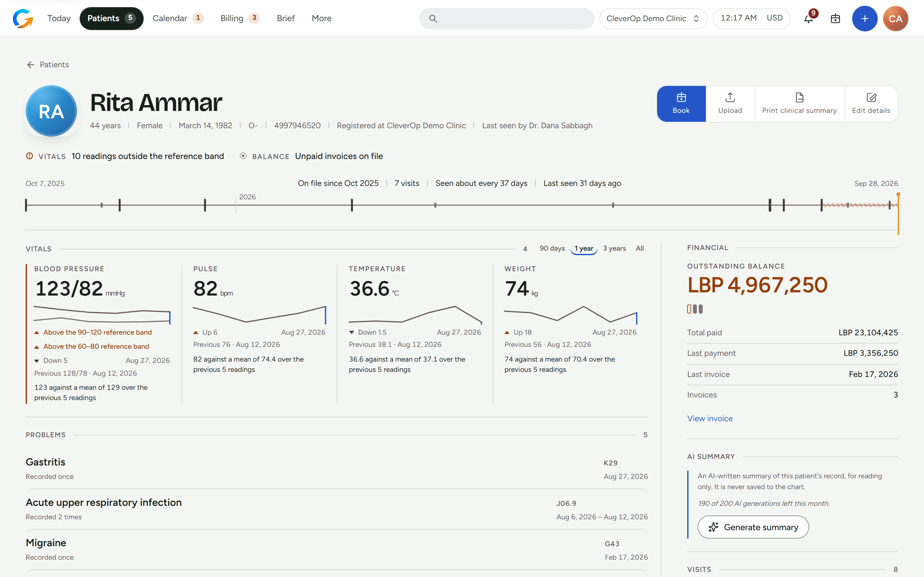Screen dimensions: 924x577
Task: Click Print clinical summary icon
Action: [x=799, y=98]
